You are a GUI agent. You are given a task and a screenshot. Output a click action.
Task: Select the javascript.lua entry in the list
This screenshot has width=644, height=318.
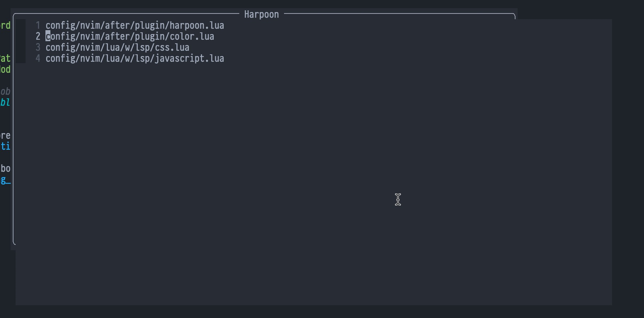click(x=134, y=58)
